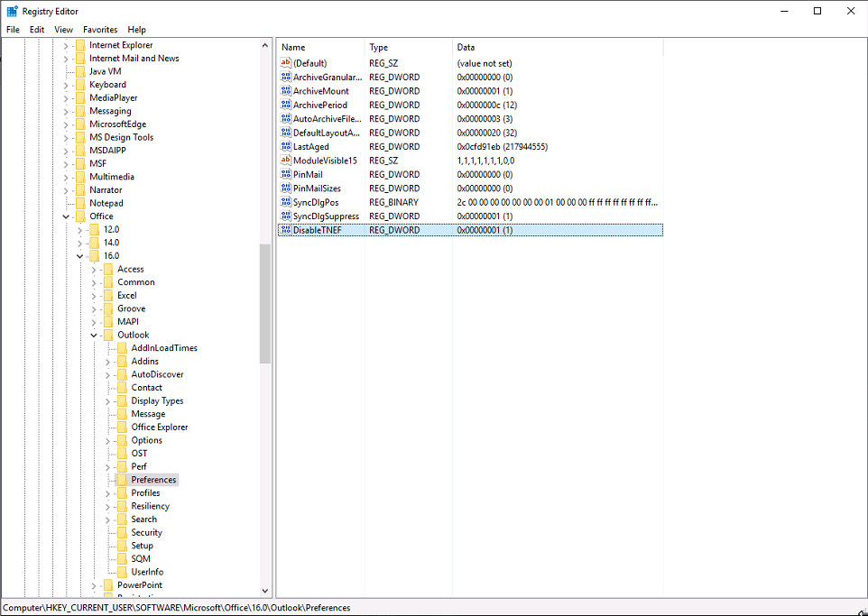
Task: Click the tree scrollbar up arrow
Action: tap(264, 46)
